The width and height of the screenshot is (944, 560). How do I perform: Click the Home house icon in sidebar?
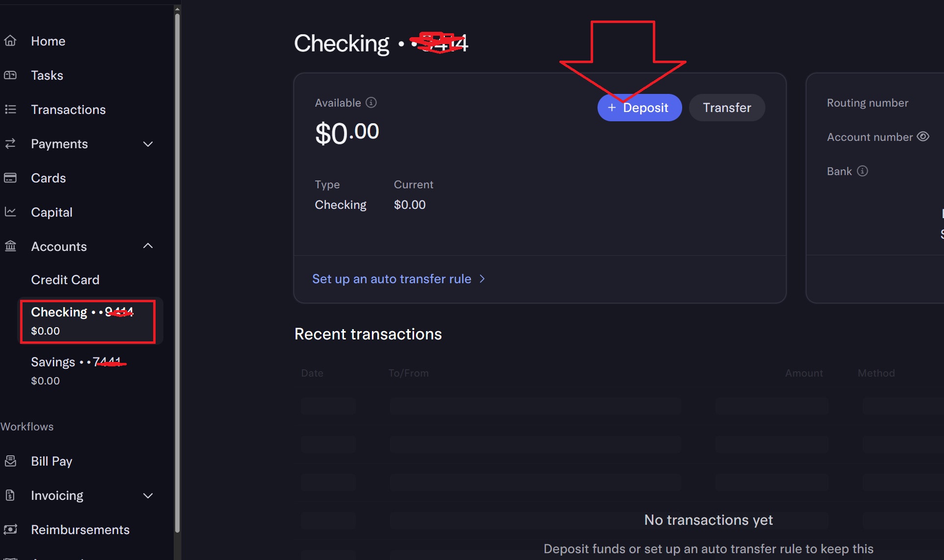point(10,41)
